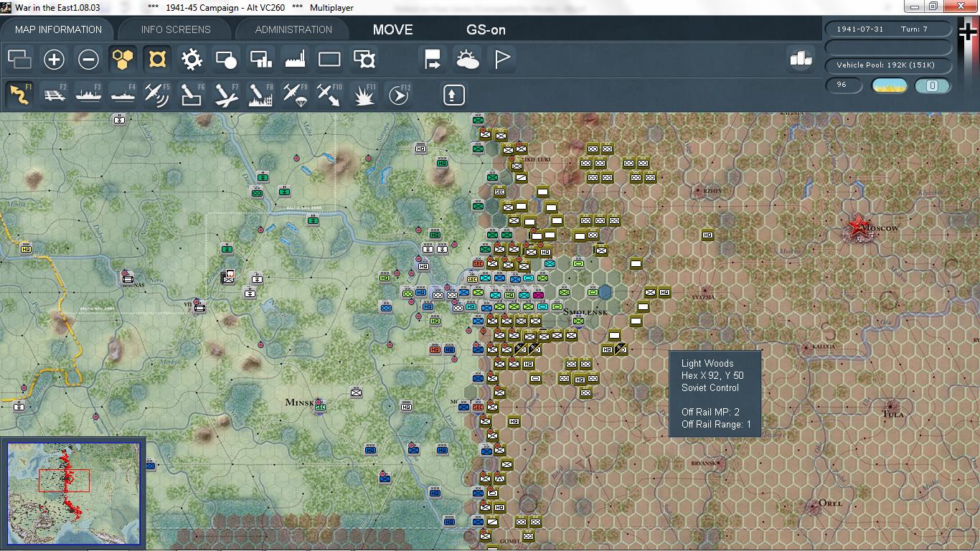Viewport: 980px width, 551px height.
Task: Select F8 bomb city mode
Action: 260,95
